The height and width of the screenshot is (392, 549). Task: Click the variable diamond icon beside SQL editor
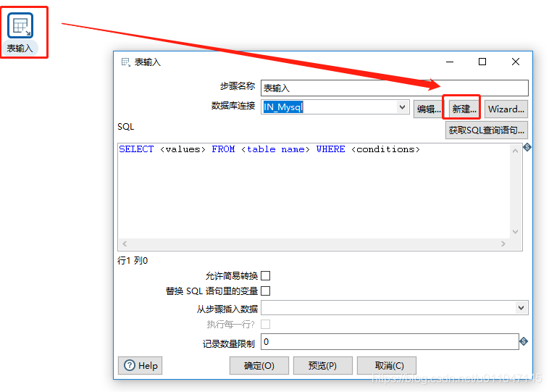(527, 148)
